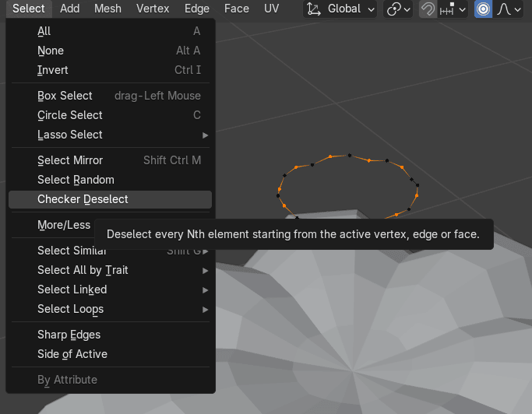
Task: Open the transform pivot point menu
Action: [x=399, y=9]
